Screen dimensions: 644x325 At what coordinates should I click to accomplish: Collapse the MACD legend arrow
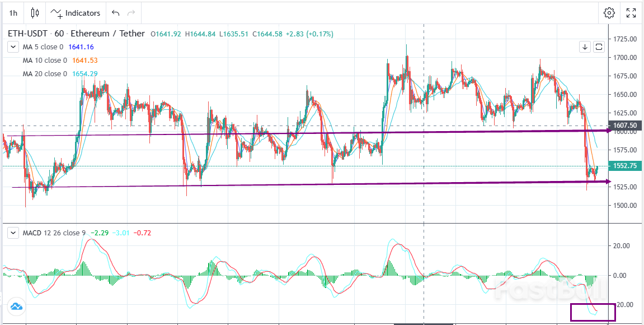pyautogui.click(x=13, y=233)
